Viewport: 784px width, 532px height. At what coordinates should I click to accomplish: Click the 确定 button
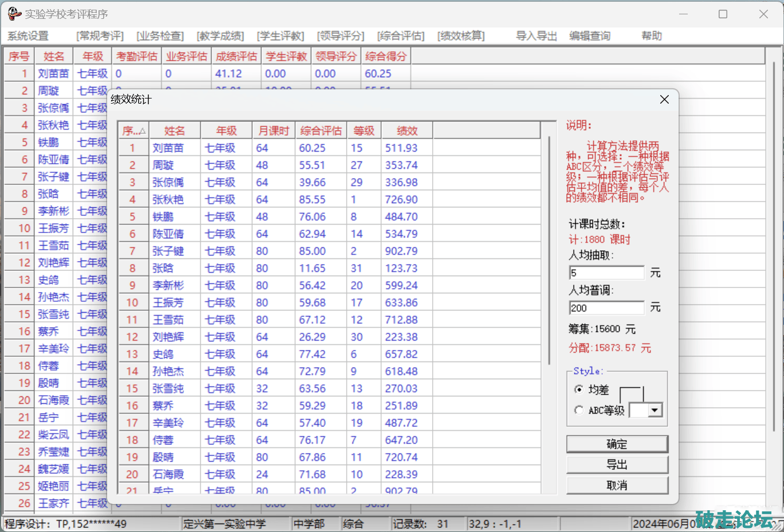617,444
